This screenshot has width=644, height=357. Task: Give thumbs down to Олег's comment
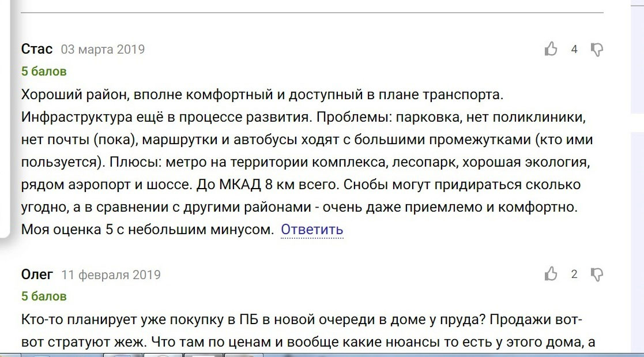tap(597, 275)
